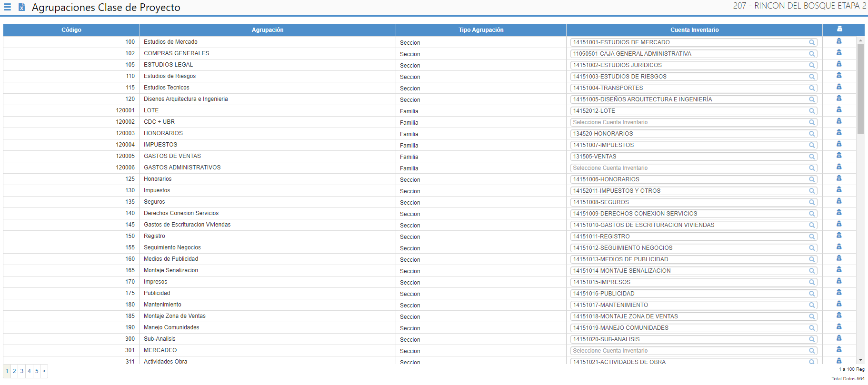Screen dimensions: 868x385
Task: Click next page arrow in pagination
Action: click(44, 371)
